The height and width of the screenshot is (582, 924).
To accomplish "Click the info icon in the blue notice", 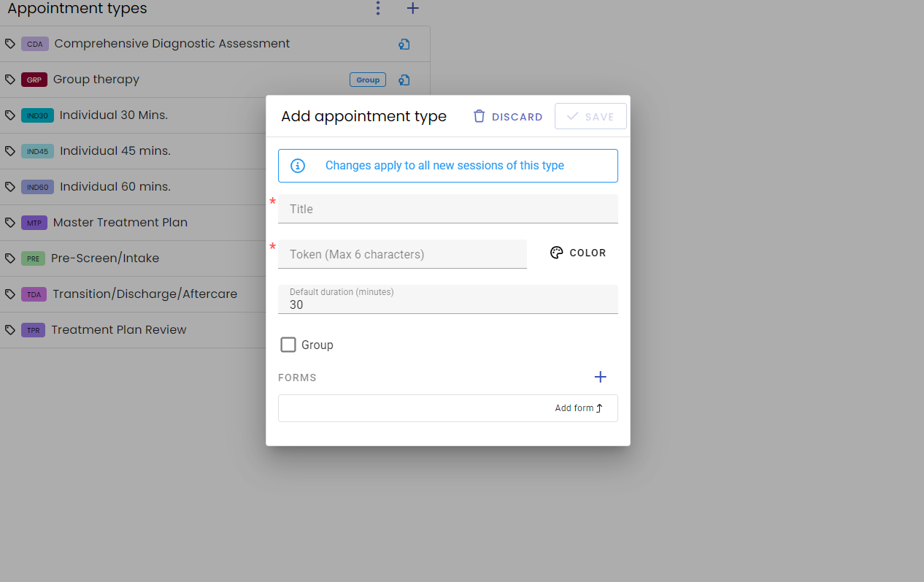I will pos(298,166).
